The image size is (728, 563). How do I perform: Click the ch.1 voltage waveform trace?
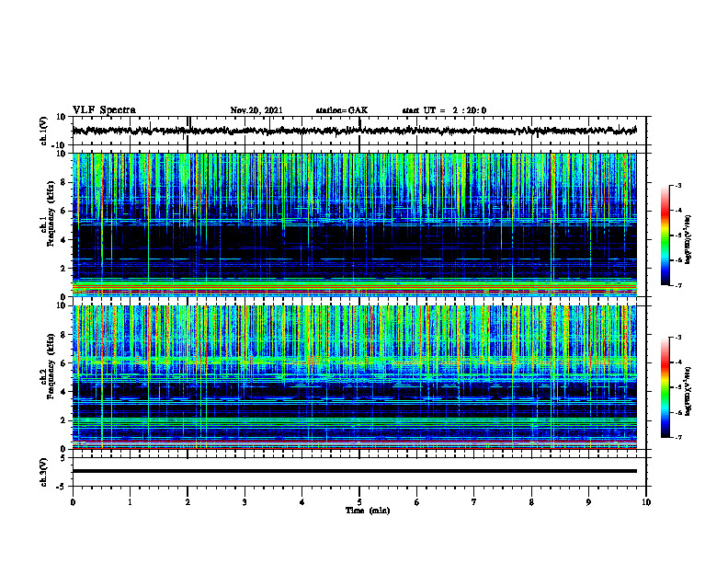click(x=355, y=131)
